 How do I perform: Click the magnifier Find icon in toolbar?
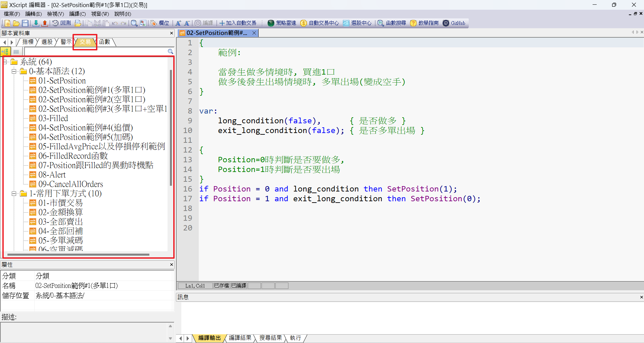pos(134,23)
